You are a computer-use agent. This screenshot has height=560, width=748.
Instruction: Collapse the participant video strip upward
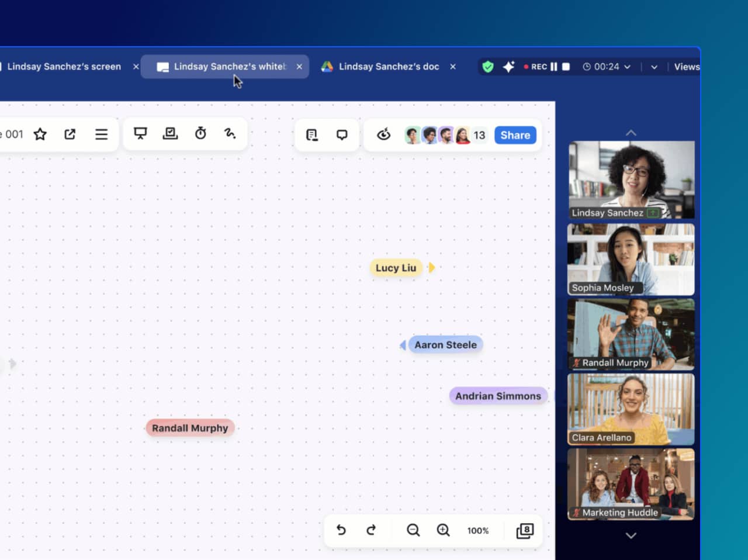tap(631, 133)
